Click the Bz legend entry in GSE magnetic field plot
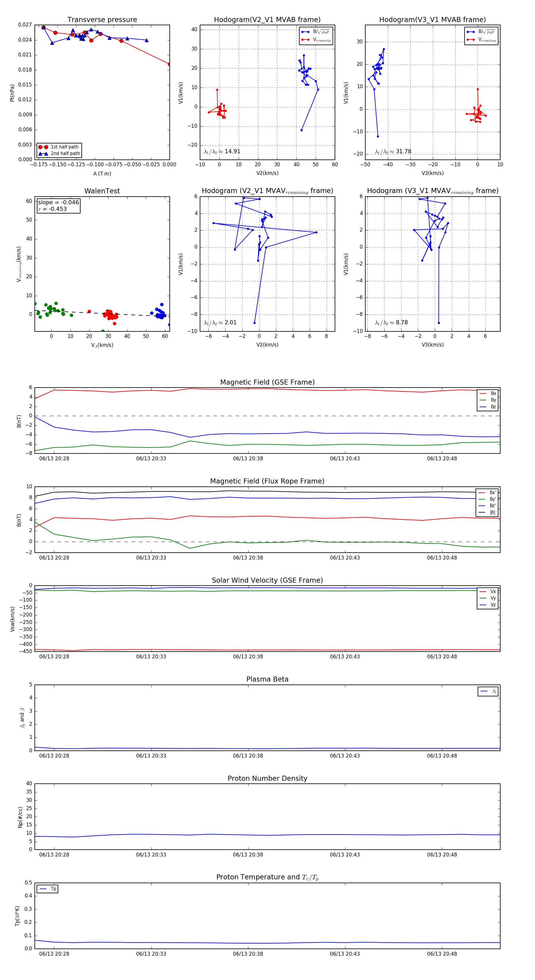 point(488,407)
